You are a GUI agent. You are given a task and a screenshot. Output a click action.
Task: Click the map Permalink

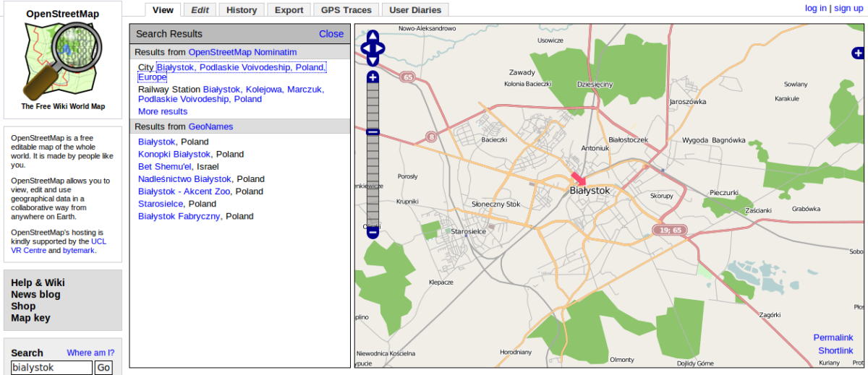pyautogui.click(x=833, y=337)
